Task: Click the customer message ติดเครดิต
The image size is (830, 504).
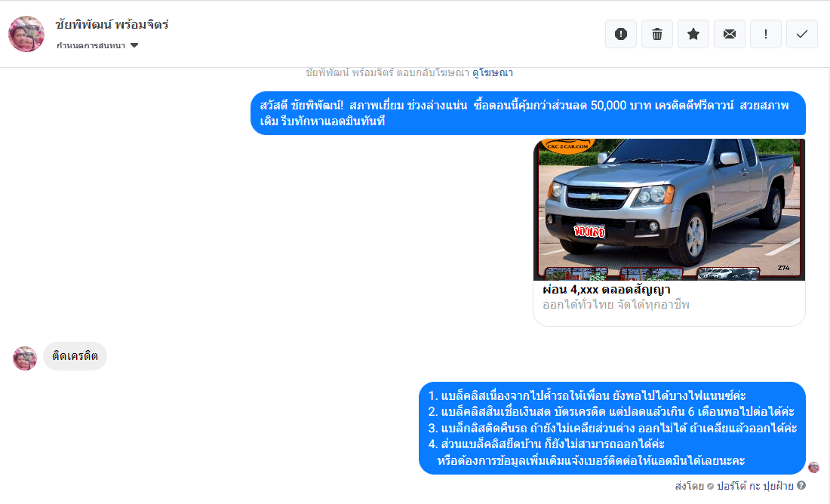Action: [x=75, y=356]
